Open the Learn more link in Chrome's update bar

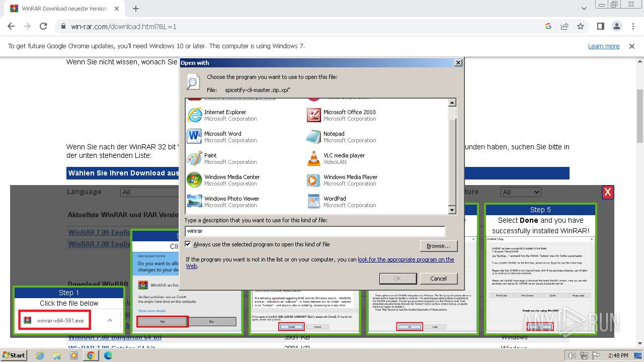[x=604, y=46]
